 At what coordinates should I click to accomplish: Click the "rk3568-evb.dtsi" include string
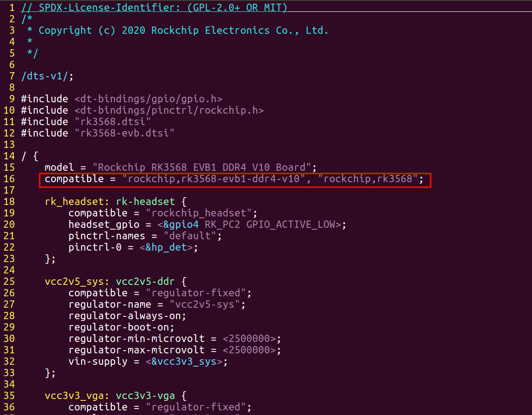click(x=125, y=133)
